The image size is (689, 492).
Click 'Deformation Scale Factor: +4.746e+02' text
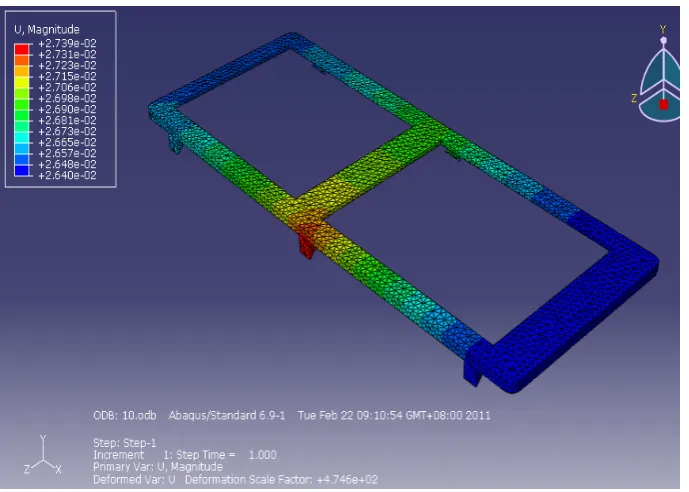281,479
